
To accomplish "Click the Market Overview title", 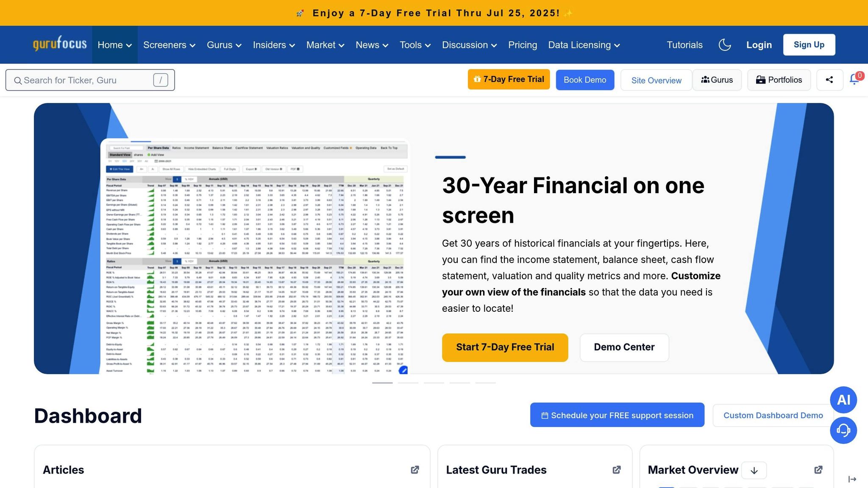I will pos(693,470).
